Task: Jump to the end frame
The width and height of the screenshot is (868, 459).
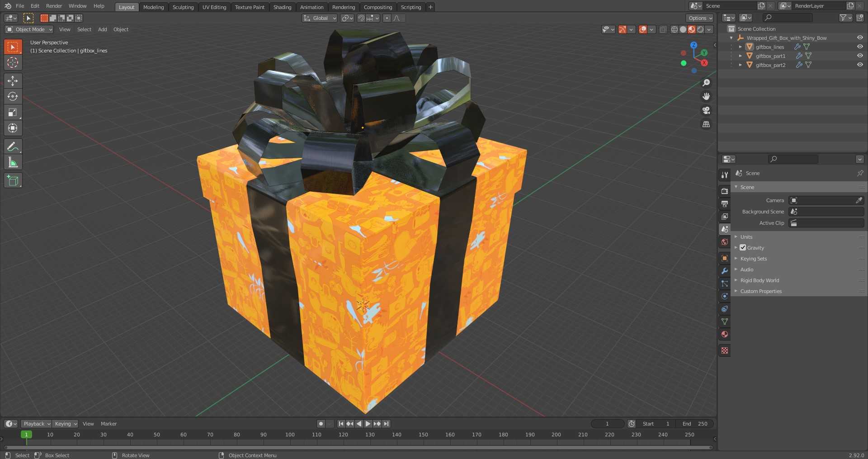Action: [x=386, y=424]
